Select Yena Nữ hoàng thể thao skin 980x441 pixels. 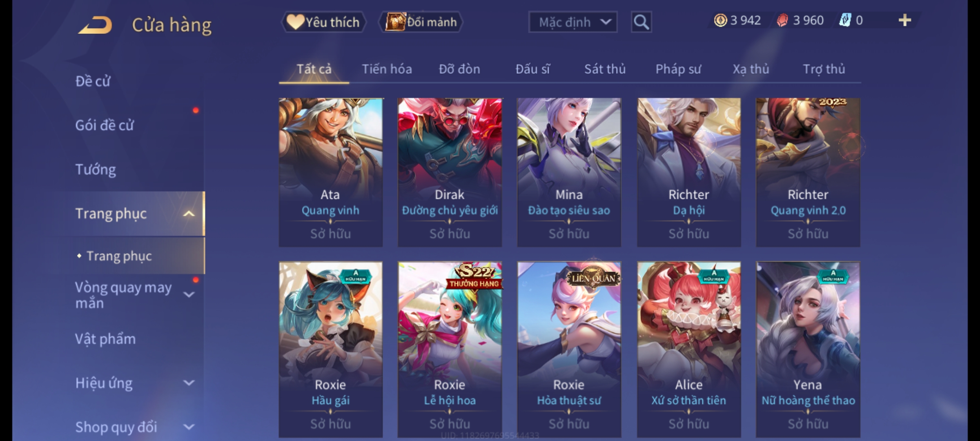pyautogui.click(x=808, y=350)
